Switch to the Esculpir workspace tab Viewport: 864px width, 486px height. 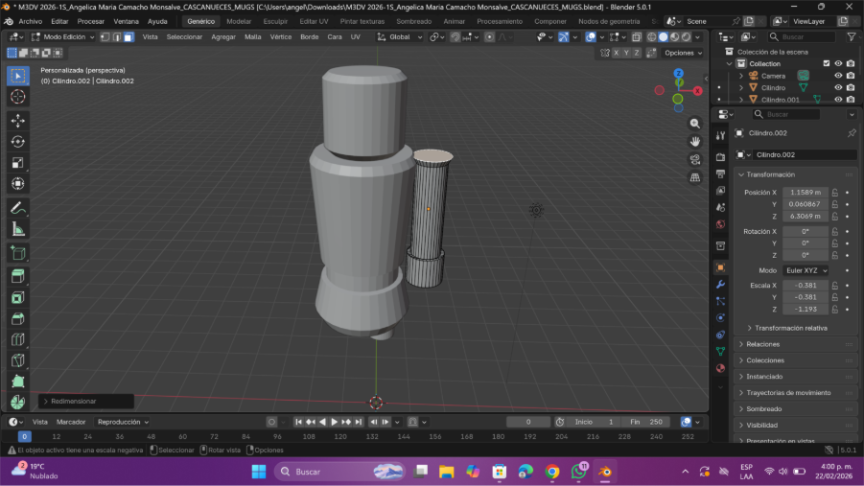275,21
